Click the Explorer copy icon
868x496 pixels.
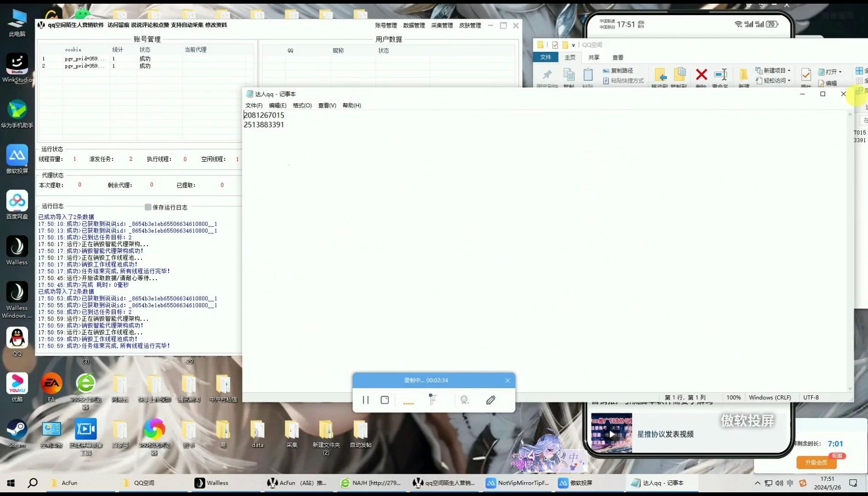point(569,74)
